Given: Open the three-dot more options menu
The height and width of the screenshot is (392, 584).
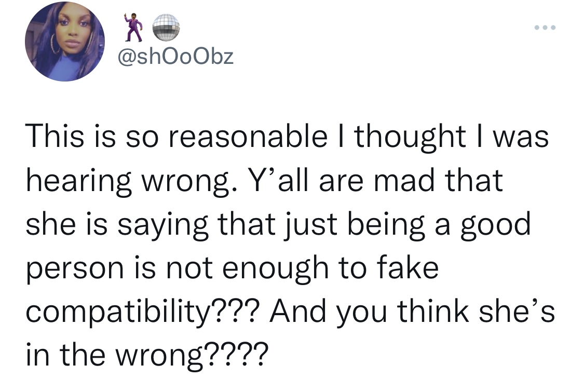Looking at the screenshot, I should 545,28.
